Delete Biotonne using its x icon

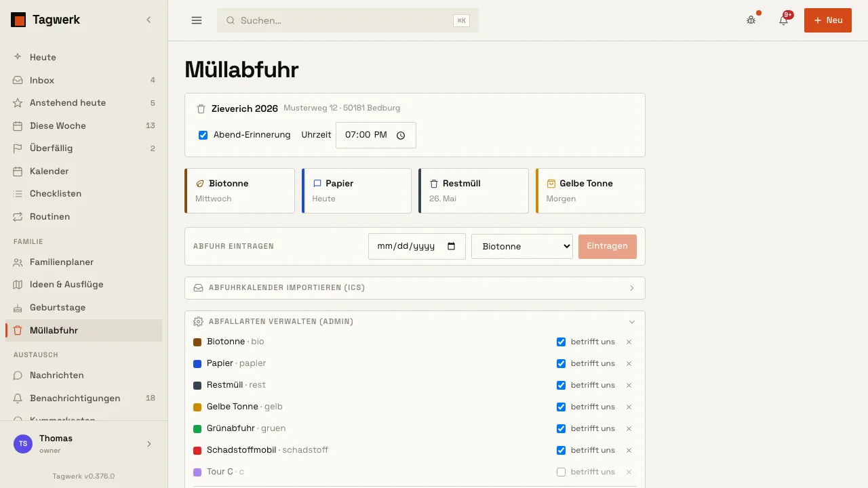pos(629,342)
